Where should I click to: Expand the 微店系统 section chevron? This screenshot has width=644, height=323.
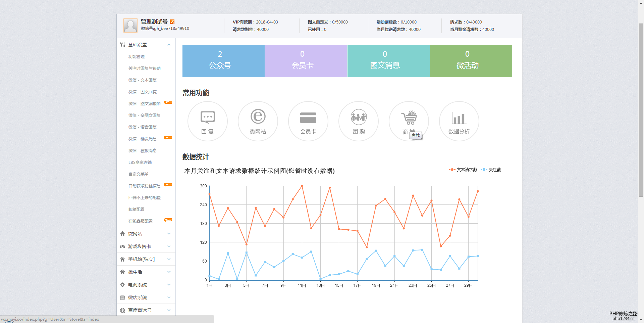click(x=169, y=297)
